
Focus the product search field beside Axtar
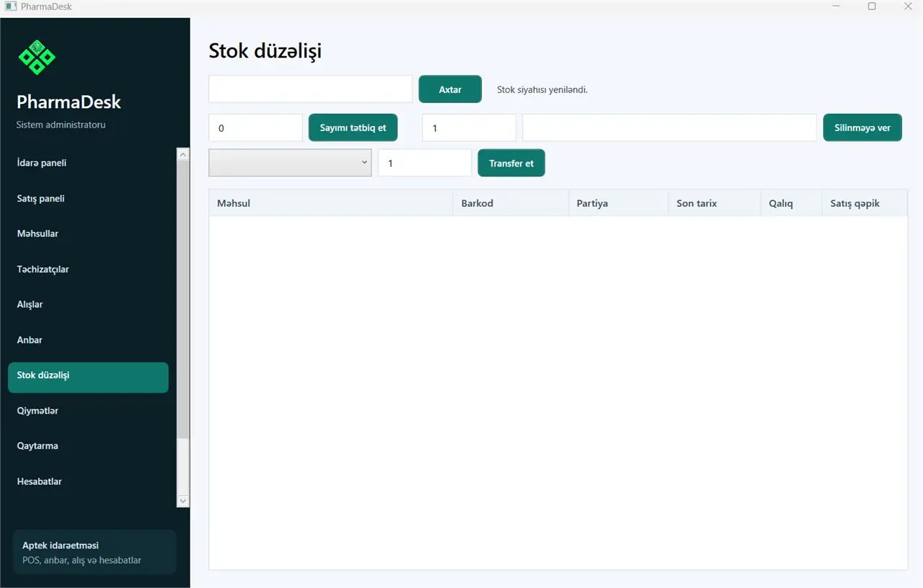311,89
